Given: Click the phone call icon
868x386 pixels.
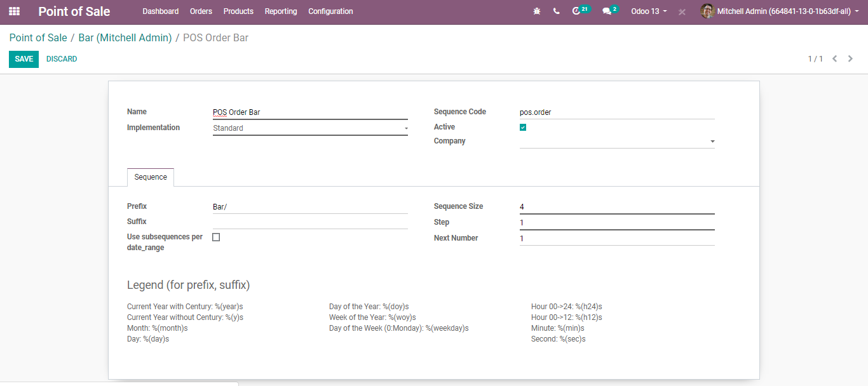Looking at the screenshot, I should (557, 11).
